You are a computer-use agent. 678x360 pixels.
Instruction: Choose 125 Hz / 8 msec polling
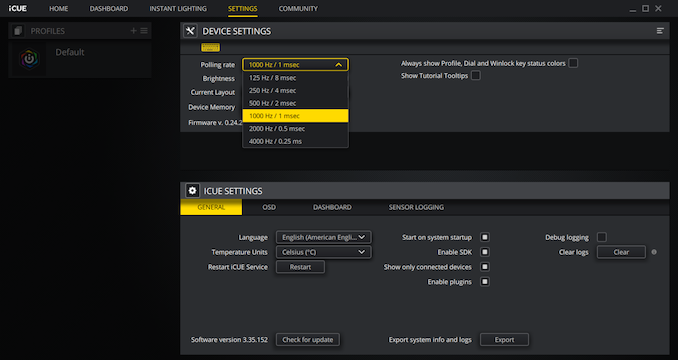pos(295,78)
